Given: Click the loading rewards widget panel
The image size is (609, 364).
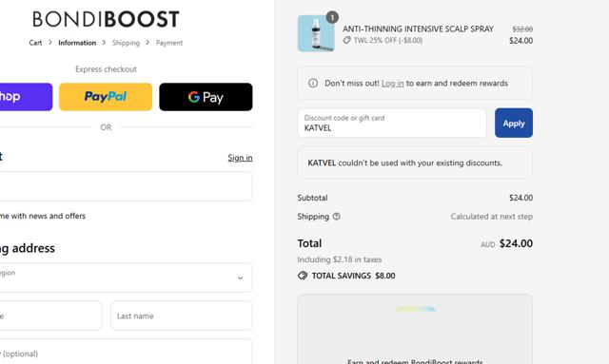Looking at the screenshot, I should tap(415, 329).
